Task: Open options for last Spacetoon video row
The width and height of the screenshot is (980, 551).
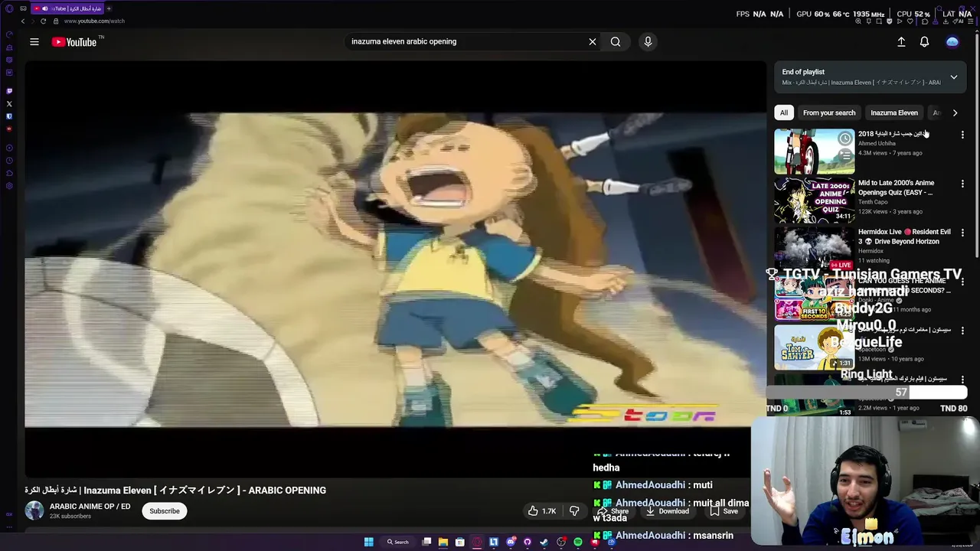Action: (962, 380)
